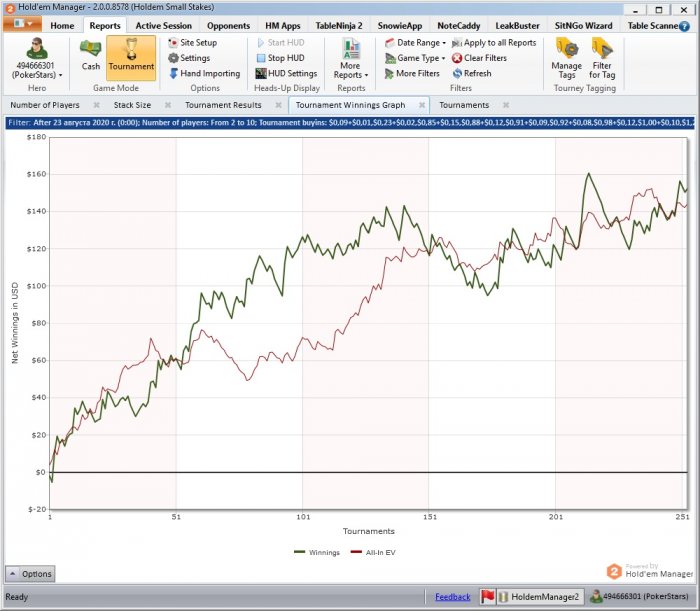Click the red flag status bar icon

(x=488, y=596)
